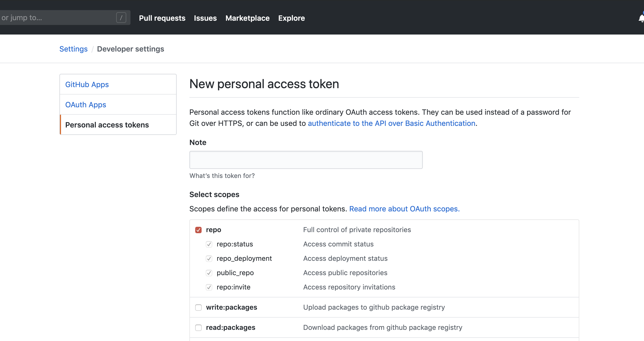Image resolution: width=644 pixels, height=341 pixels.
Task: Open the Marketplace page
Action: click(247, 18)
